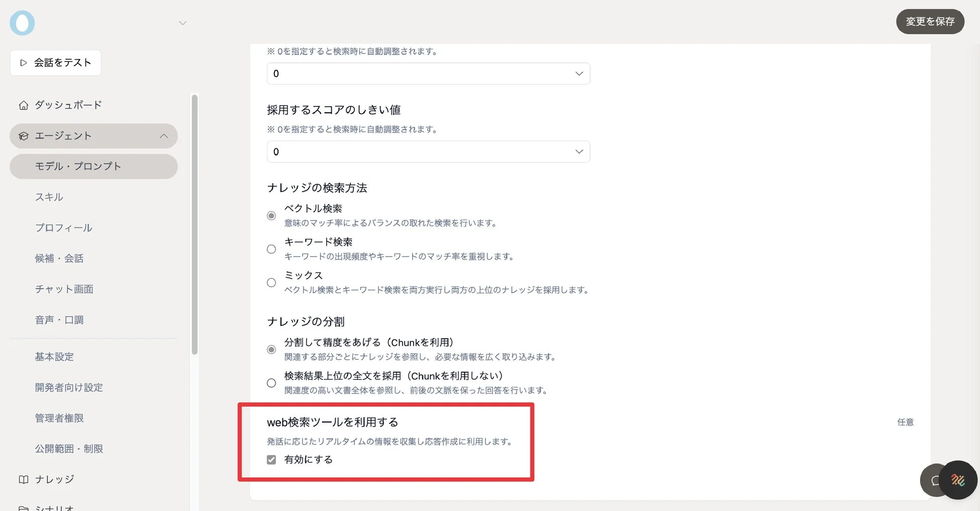Click the エージェント graduation-cap icon
Viewport: 980px width, 511px height.
pyautogui.click(x=23, y=136)
